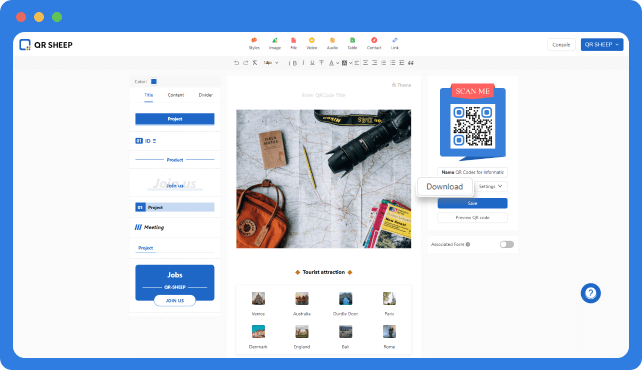Insert an Audio block
The height and width of the screenshot is (370, 642).
coord(332,43)
